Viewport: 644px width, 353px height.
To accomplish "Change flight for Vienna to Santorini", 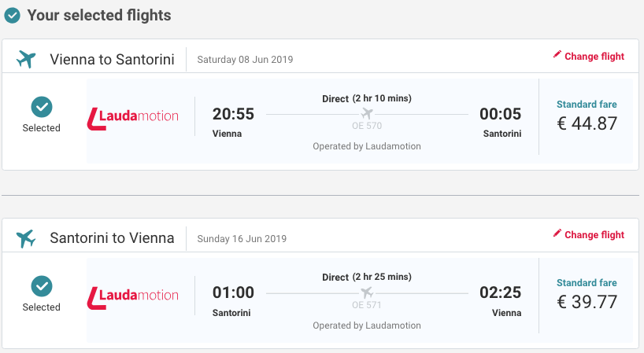I will 594,57.
